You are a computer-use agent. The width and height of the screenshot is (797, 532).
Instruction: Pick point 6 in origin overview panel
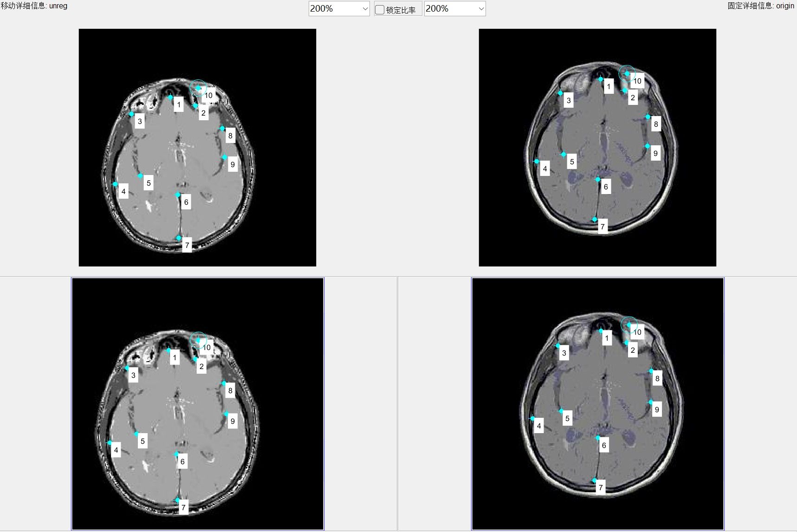click(598, 438)
